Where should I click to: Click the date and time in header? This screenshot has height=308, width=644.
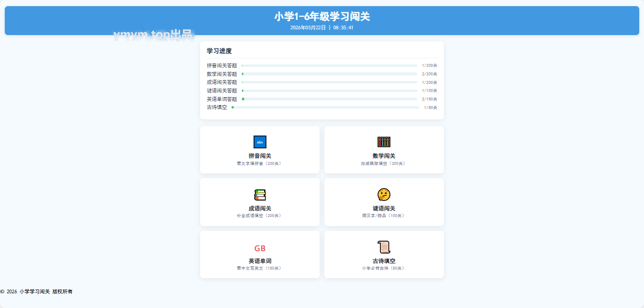322,27
